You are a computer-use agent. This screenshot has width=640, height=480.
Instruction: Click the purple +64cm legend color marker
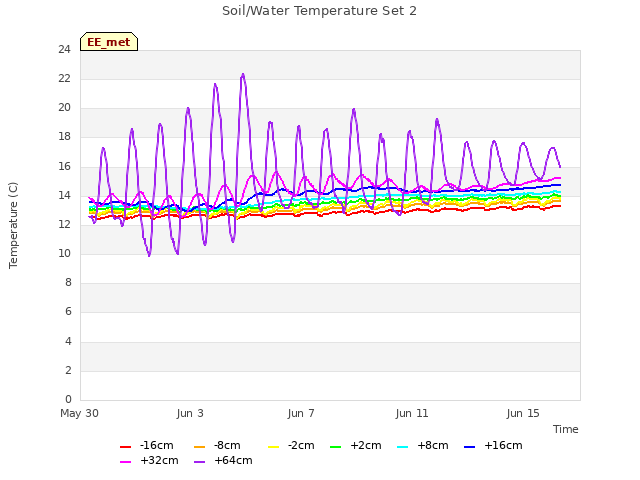(200, 462)
